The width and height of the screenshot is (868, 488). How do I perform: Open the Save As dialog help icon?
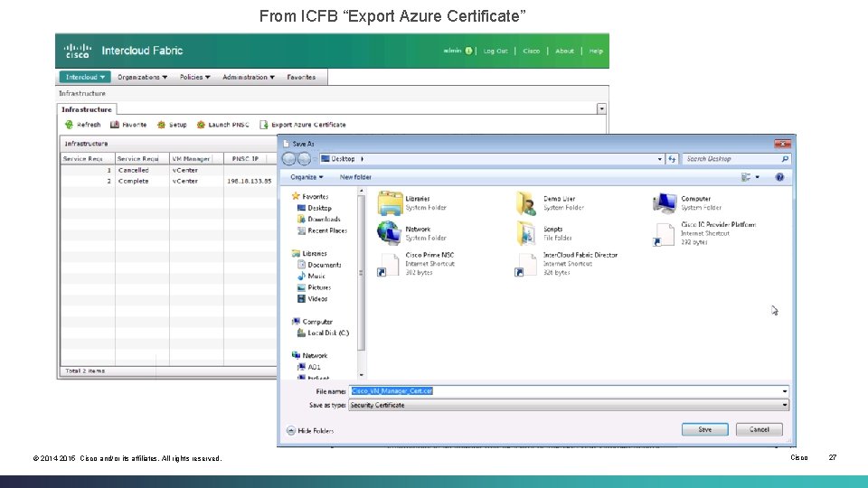[779, 177]
